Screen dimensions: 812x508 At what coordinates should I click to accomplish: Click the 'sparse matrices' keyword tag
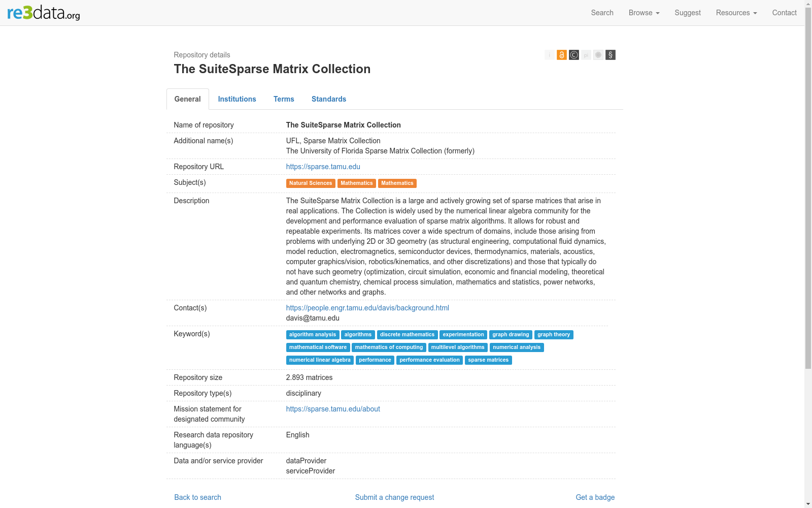tap(488, 360)
